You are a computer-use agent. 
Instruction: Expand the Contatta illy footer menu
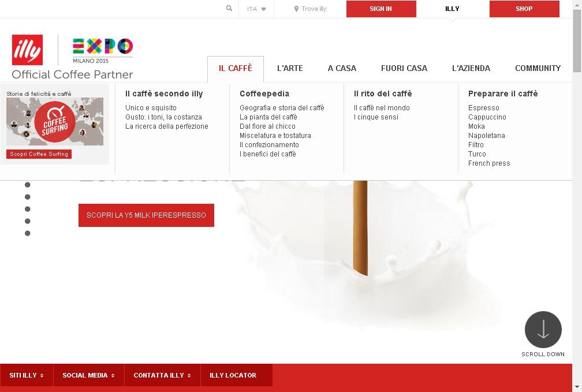pyautogui.click(x=163, y=375)
